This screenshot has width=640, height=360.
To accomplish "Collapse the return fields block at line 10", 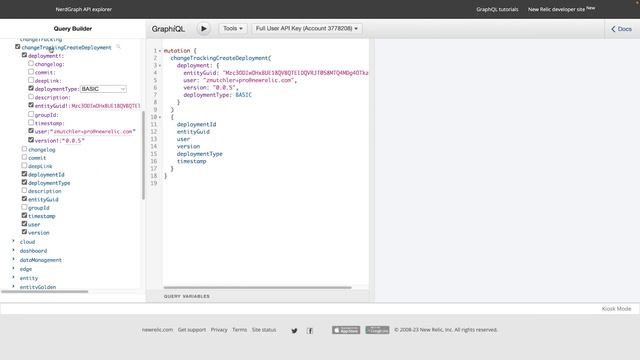I will (160, 117).
